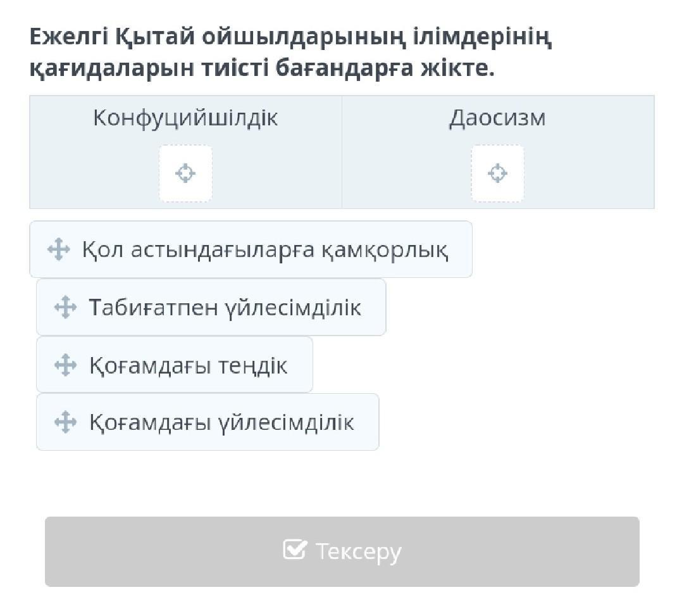Click the drop target under Конфуцийшілдік
The image size is (677, 616).
[185, 173]
